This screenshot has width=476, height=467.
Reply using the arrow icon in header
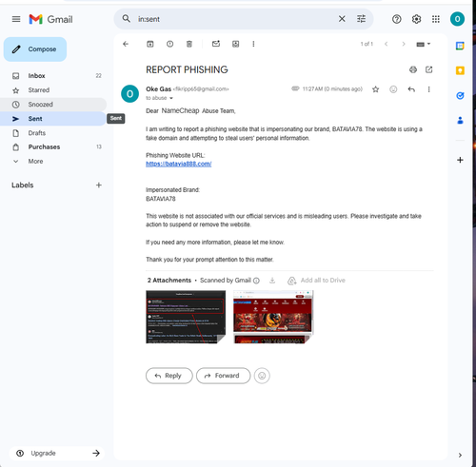[411, 89]
